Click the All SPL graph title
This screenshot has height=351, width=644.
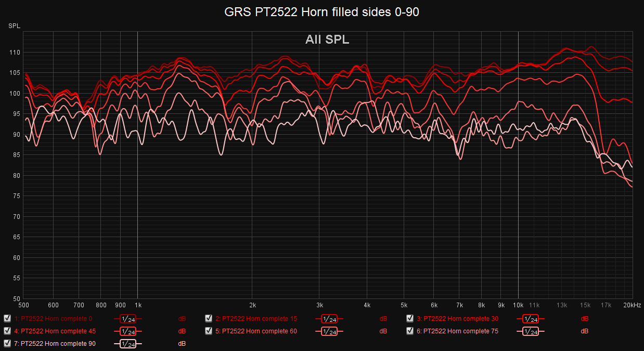click(x=327, y=40)
